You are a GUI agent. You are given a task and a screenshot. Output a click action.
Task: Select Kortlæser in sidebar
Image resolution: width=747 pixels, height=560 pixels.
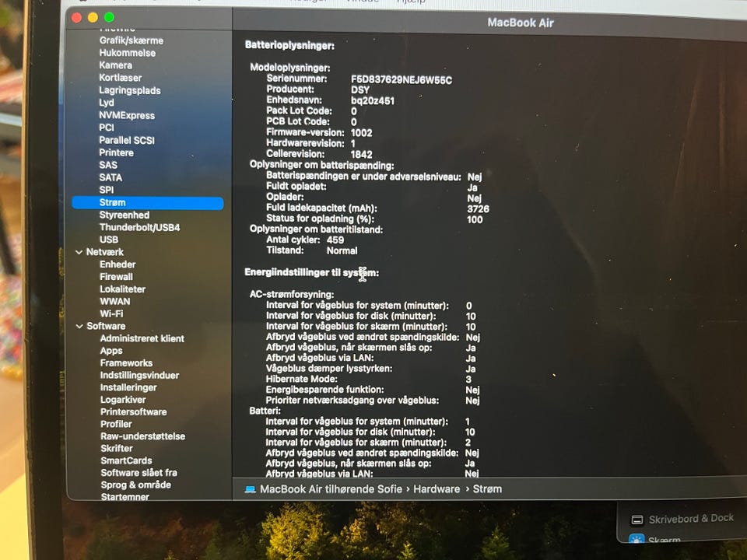tap(120, 78)
